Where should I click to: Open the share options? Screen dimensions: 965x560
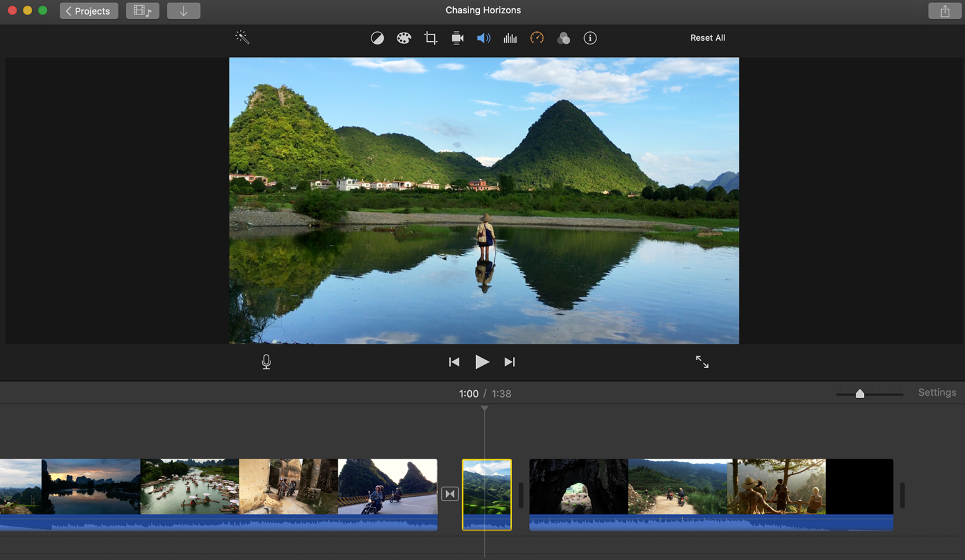[944, 10]
